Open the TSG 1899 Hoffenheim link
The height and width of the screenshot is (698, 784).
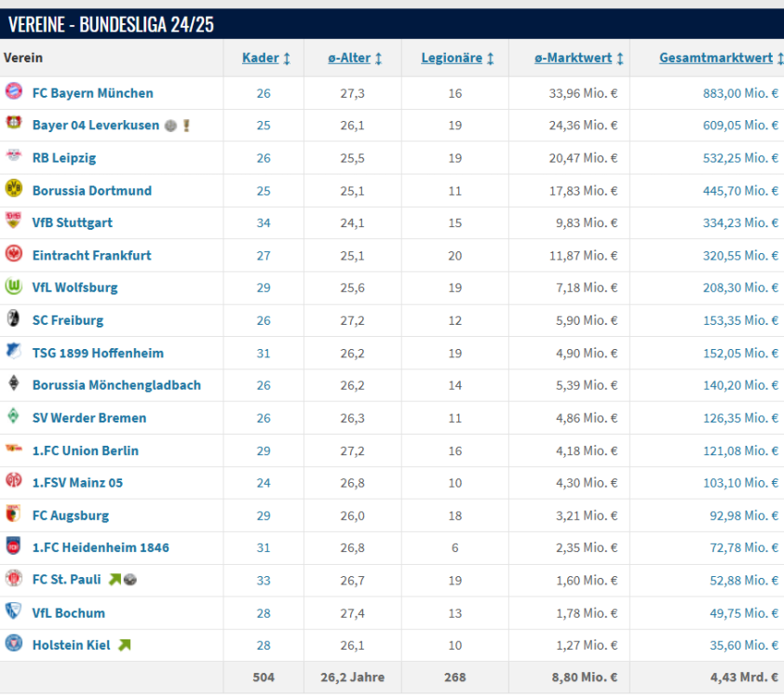98,353
